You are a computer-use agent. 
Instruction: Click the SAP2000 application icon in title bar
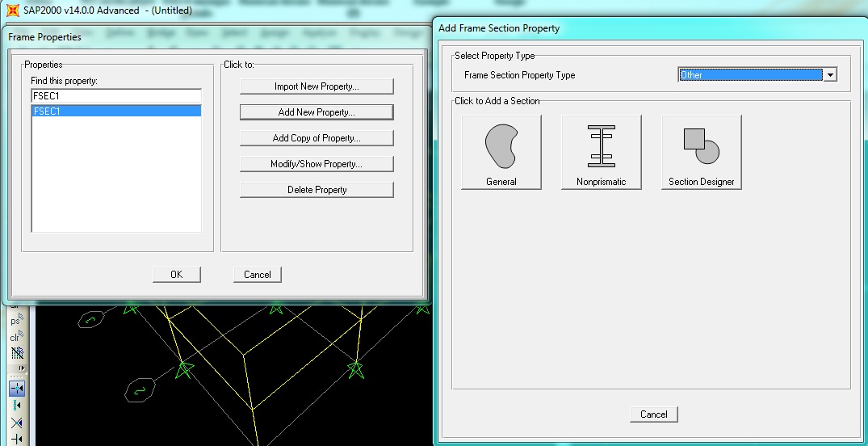[13, 10]
